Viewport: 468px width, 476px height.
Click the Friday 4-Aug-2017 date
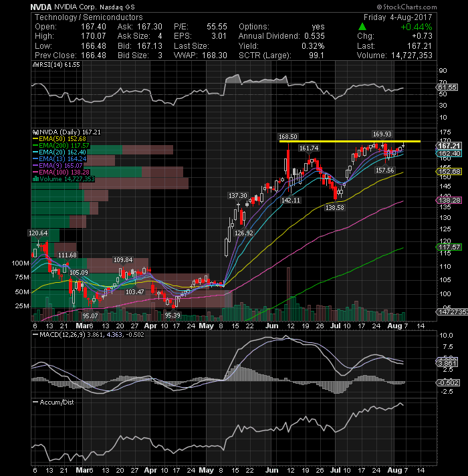tap(398, 17)
